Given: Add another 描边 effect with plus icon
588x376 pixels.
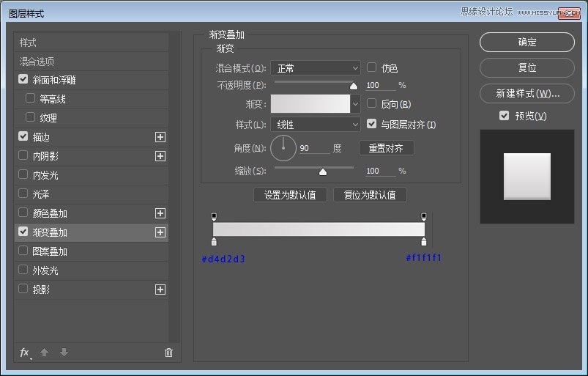Looking at the screenshot, I should click(x=160, y=137).
